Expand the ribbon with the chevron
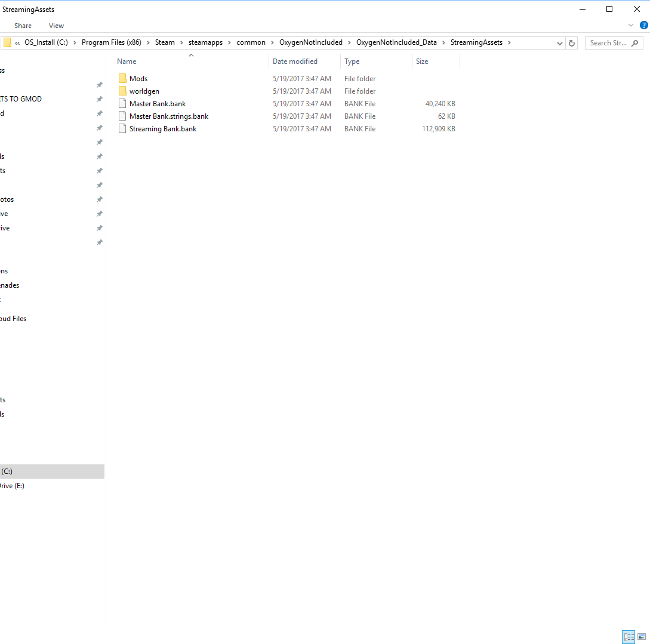 [x=630, y=25]
